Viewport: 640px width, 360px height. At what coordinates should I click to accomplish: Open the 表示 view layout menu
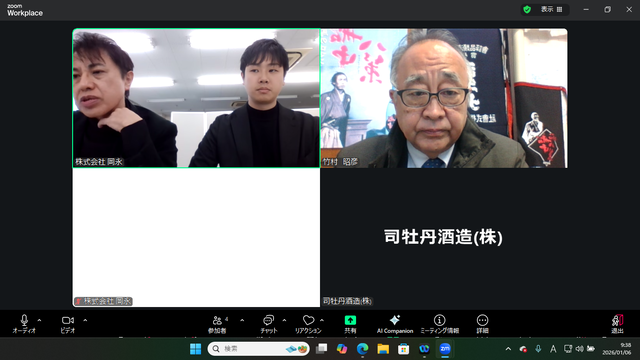[551, 9]
